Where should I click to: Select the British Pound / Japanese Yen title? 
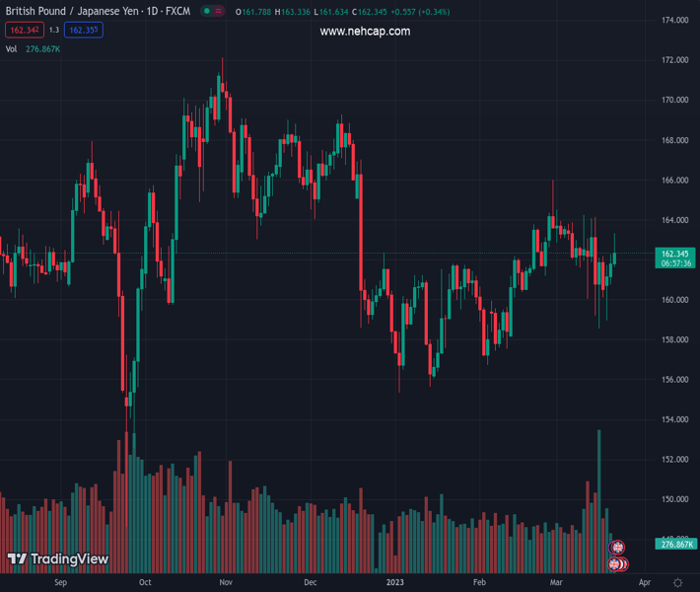pyautogui.click(x=68, y=11)
